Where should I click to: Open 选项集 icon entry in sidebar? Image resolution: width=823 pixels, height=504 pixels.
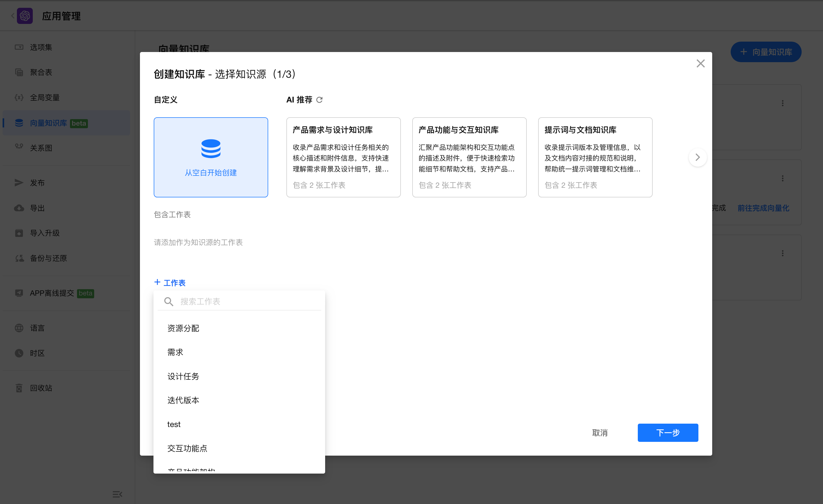tap(19, 47)
